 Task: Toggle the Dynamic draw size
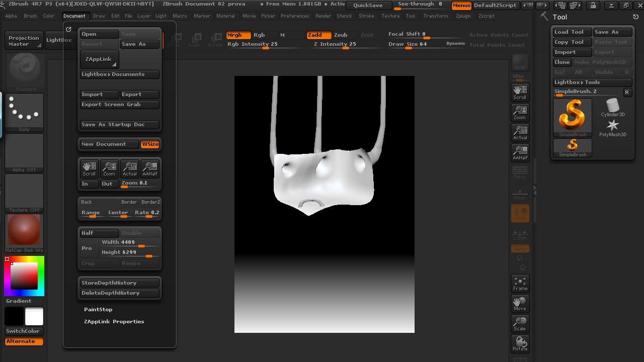(455, 44)
